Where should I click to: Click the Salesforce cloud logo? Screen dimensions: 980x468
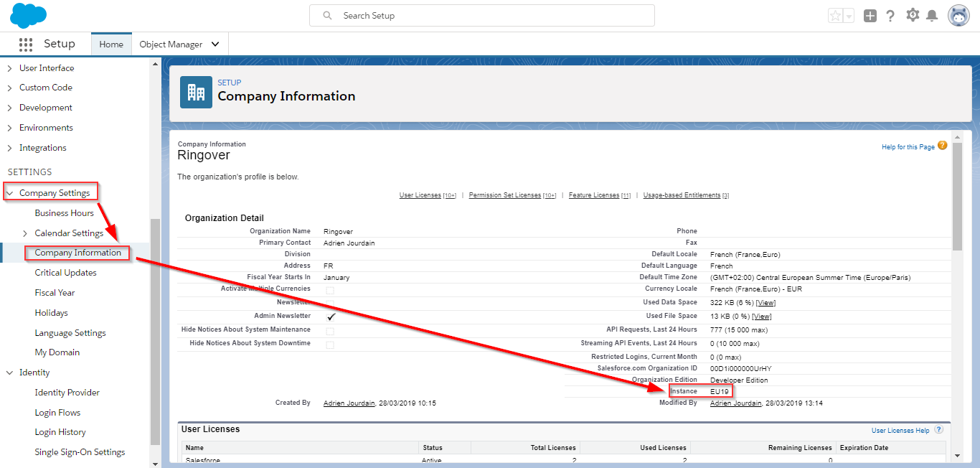coord(29,15)
